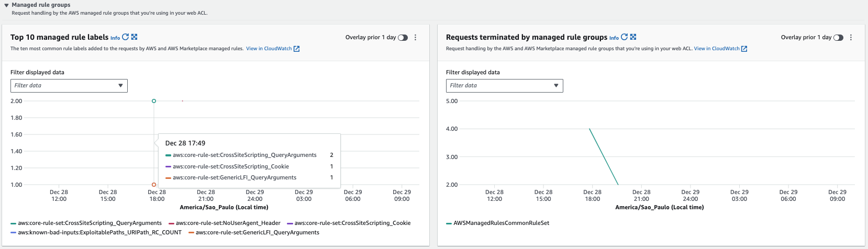The height and width of the screenshot is (249, 868).
Task: Collapse the Managed rule groups section
Action: pos(6,5)
